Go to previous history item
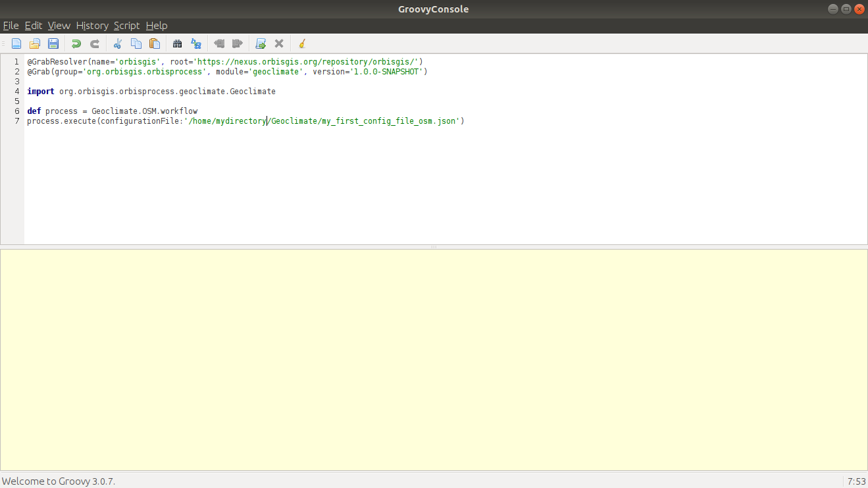This screenshot has height=488, width=868. (x=219, y=43)
